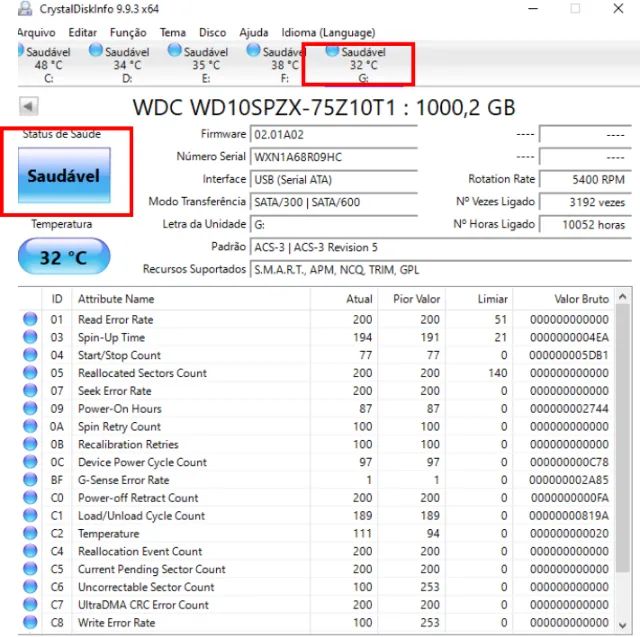Click status orb for Reallocation Event Count
The width and height of the screenshot is (640, 637).
coord(30,551)
